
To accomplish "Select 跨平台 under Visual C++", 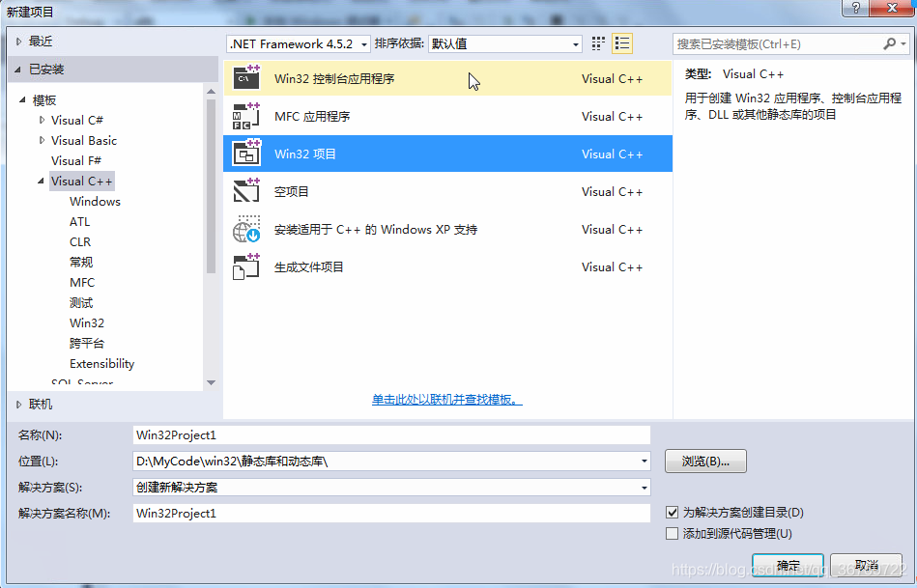I will pos(87,343).
